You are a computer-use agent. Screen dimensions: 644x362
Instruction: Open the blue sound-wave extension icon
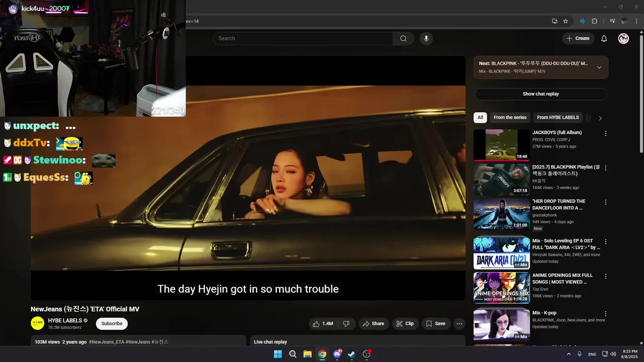click(582, 21)
